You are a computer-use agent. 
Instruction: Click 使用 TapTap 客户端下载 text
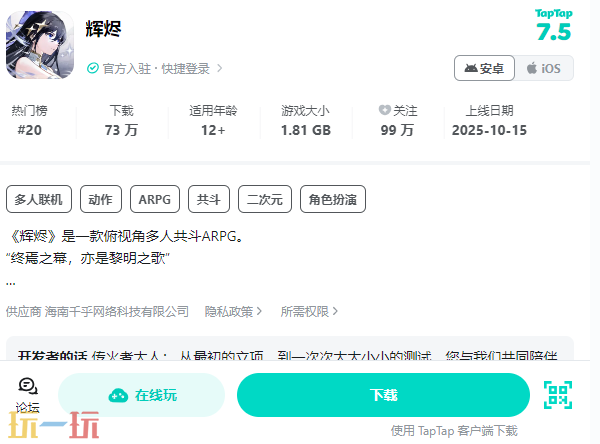pos(454,431)
